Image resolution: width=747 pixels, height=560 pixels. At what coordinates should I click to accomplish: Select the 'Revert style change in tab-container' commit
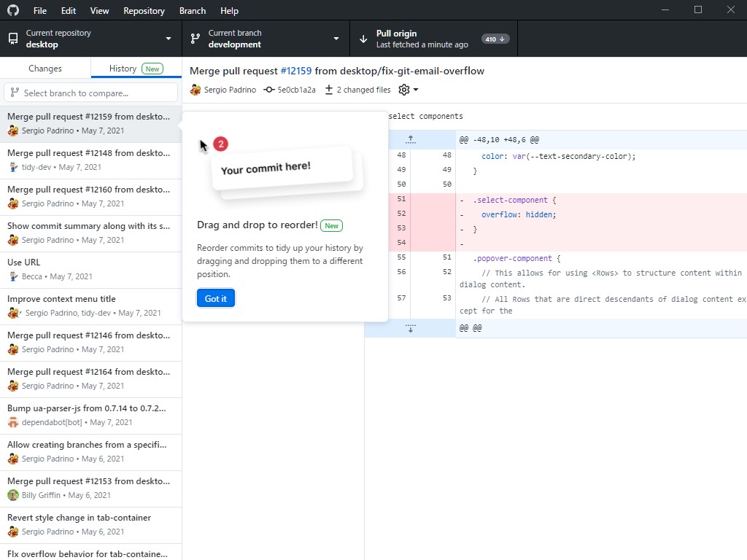90,524
